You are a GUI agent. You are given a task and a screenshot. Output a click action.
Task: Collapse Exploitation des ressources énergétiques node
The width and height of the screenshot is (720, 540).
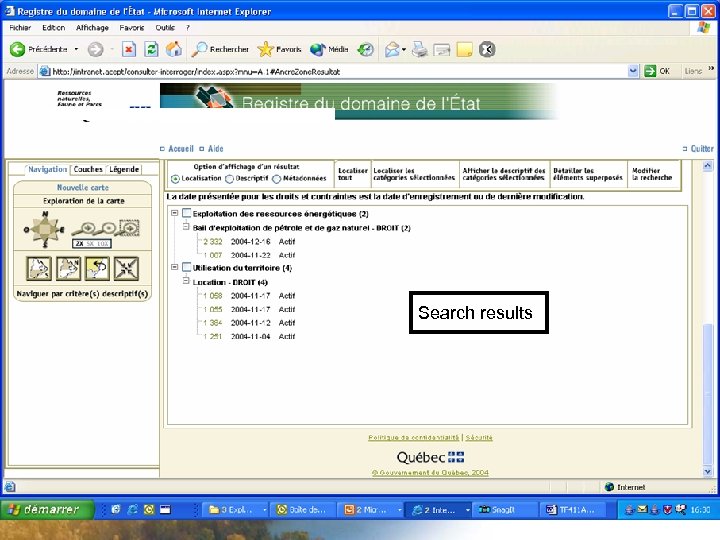[174, 213]
